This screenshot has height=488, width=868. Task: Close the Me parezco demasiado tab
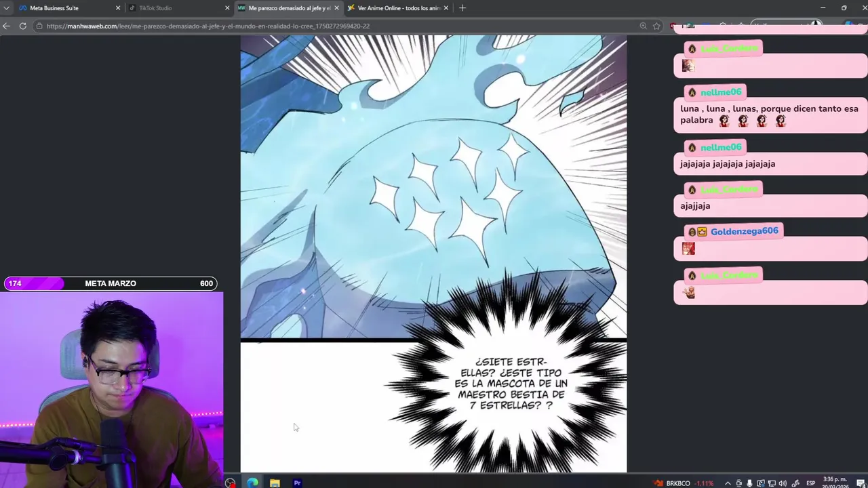[336, 8]
